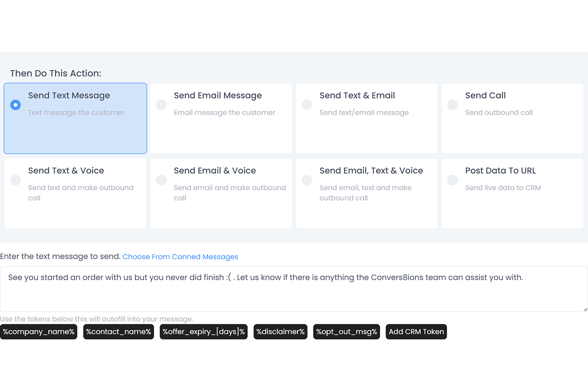Select the Send Text & Voice radio button

[x=15, y=180]
